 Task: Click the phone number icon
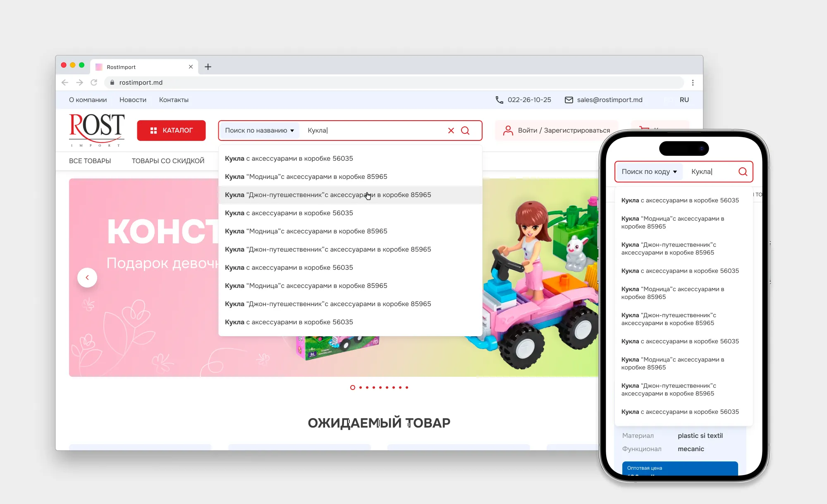pyautogui.click(x=499, y=100)
